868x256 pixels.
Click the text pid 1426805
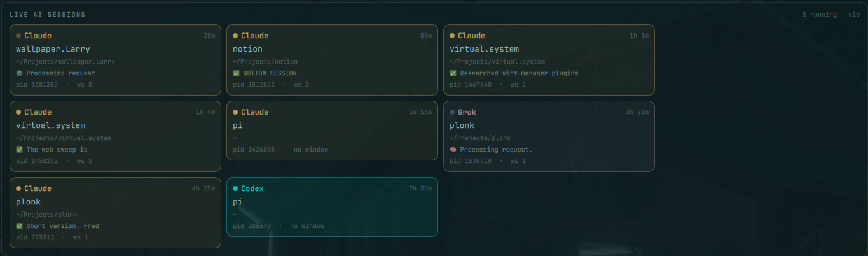tap(254, 150)
